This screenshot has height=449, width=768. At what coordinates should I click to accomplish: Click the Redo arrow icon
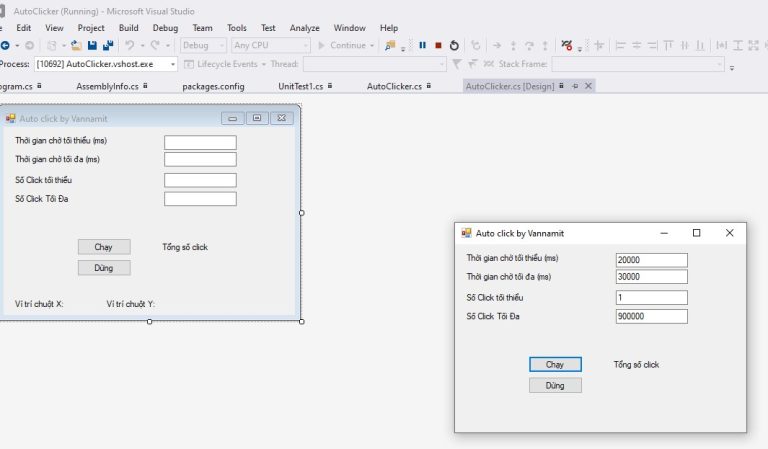pos(155,46)
